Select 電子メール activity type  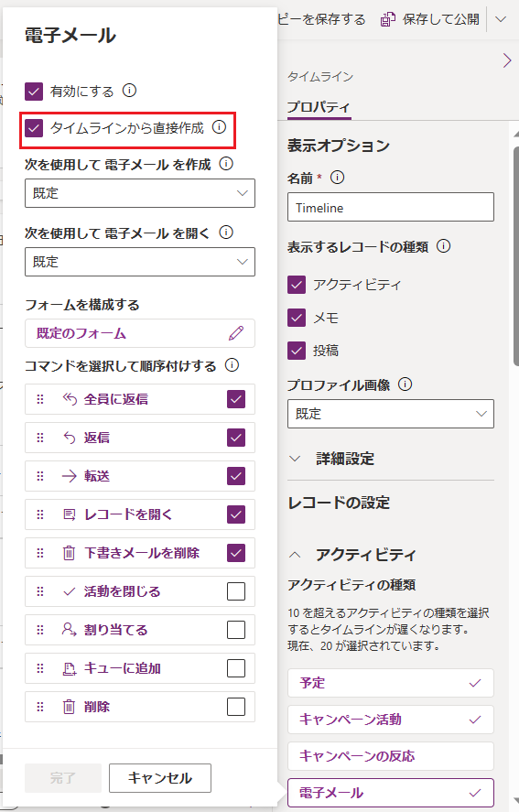click(391, 793)
